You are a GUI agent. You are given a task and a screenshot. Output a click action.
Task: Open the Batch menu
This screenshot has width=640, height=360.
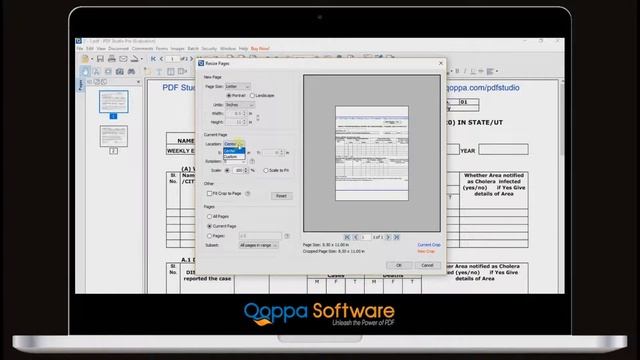(193, 49)
